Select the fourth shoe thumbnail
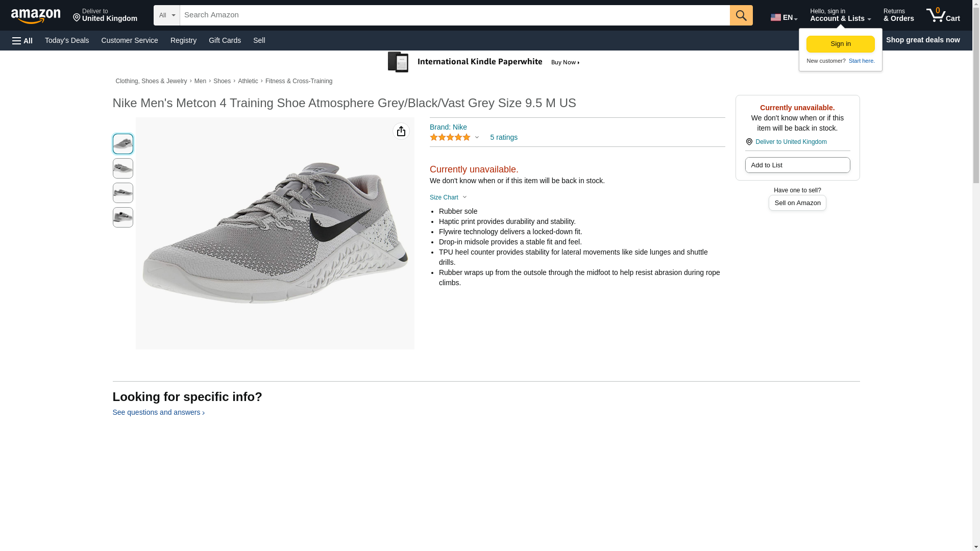 coord(122,217)
